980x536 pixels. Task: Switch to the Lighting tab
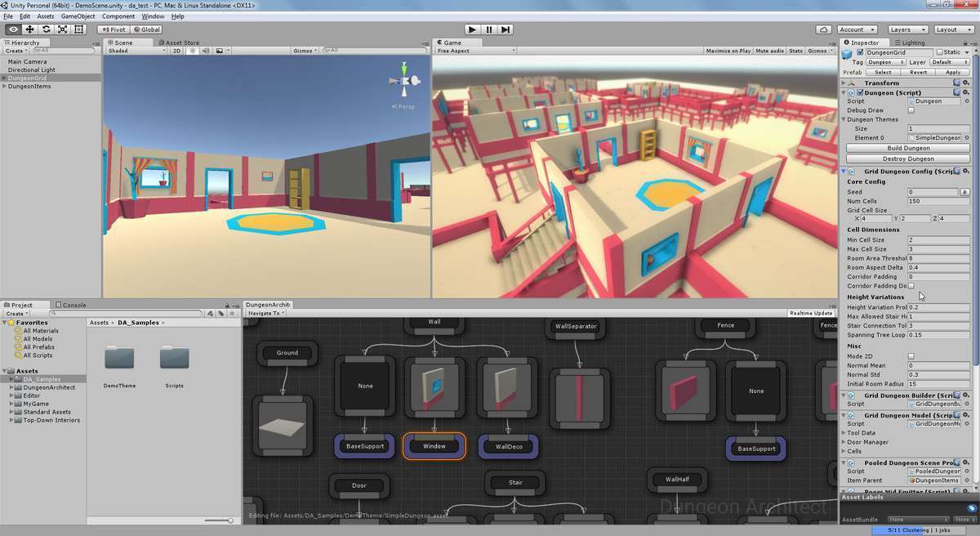[x=910, y=42]
